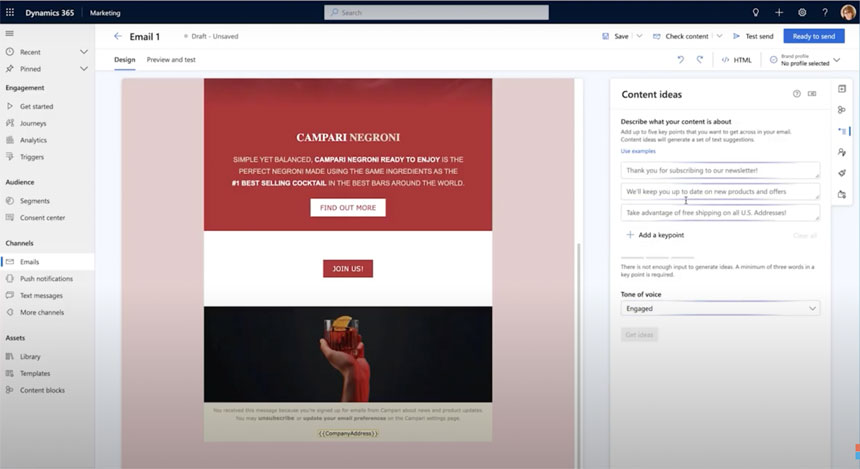Viewport: 860px width, 469px height.
Task: Click the Redo arrow icon
Action: click(699, 60)
